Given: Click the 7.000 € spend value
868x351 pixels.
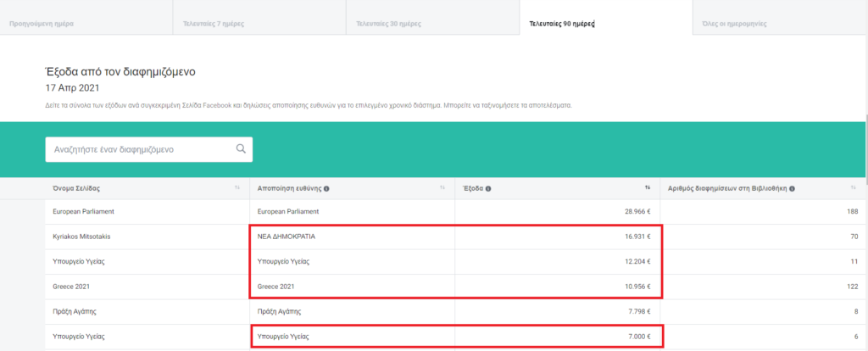Looking at the screenshot, I should (x=639, y=336).
